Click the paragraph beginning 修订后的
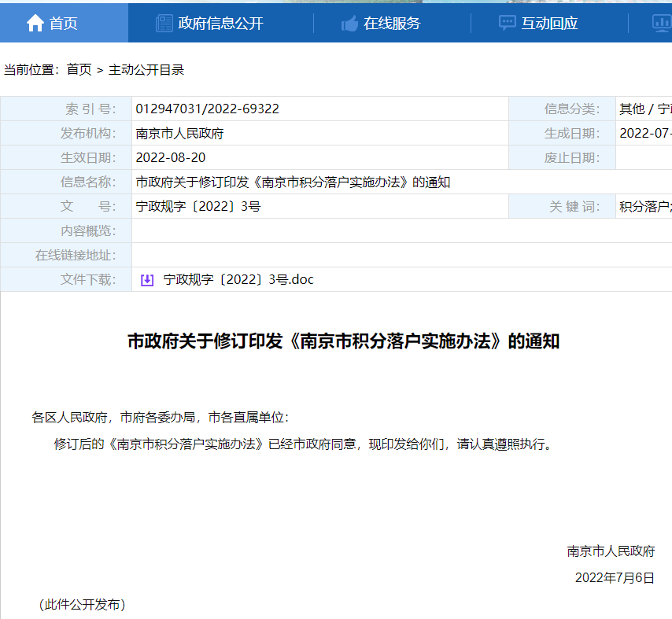 [x=304, y=444]
